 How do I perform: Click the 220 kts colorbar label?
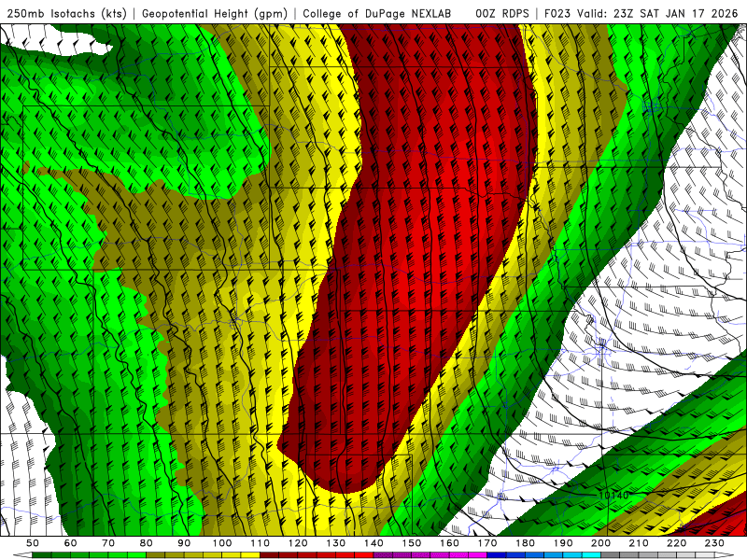coord(676,543)
